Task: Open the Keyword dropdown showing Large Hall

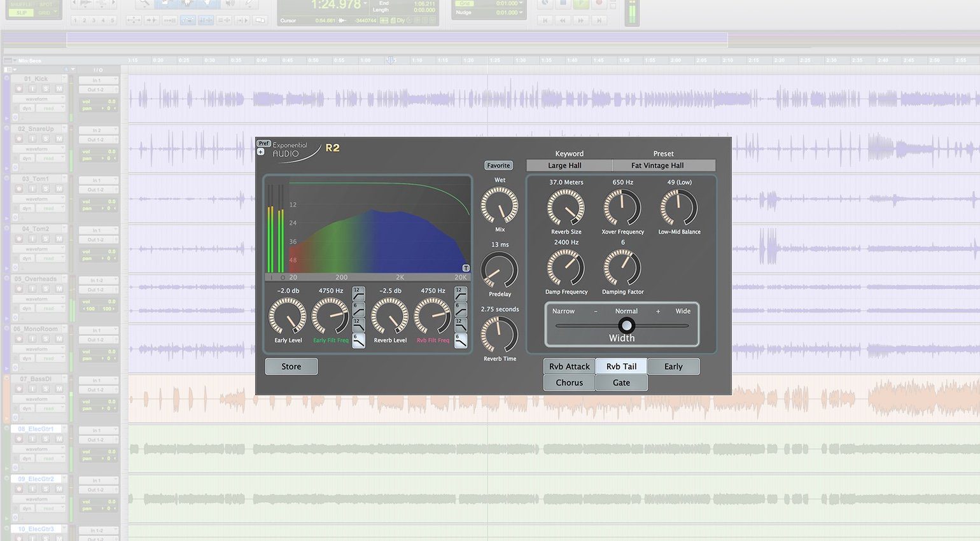Action: [569, 165]
